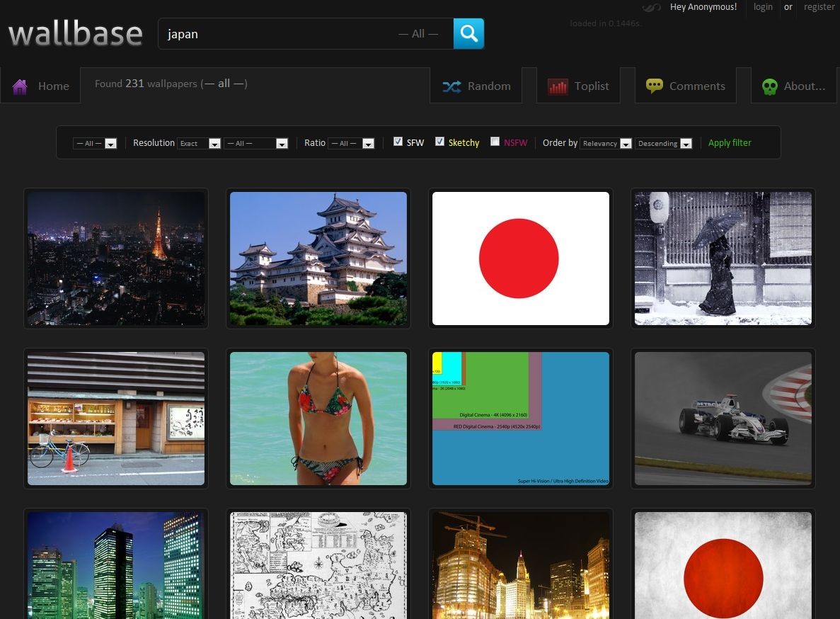The image size is (840, 619).
Task: Open the "All" category selector in search bar
Action: click(418, 34)
